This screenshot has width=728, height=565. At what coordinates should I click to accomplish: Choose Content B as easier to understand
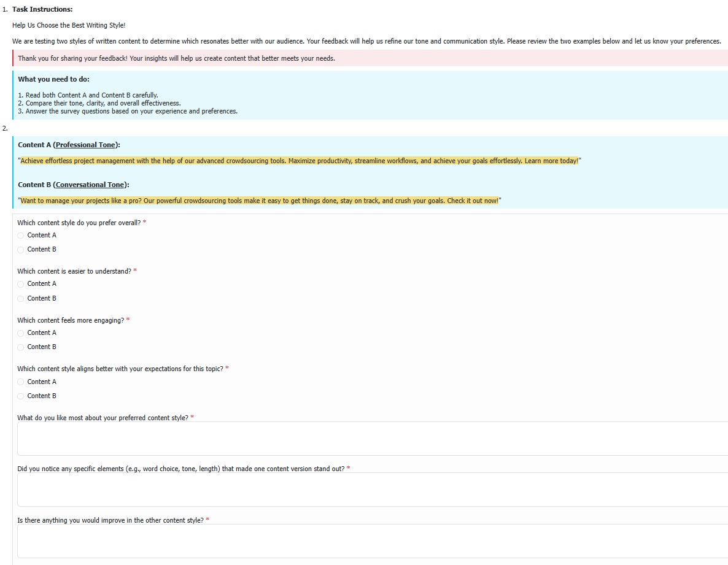coord(21,299)
